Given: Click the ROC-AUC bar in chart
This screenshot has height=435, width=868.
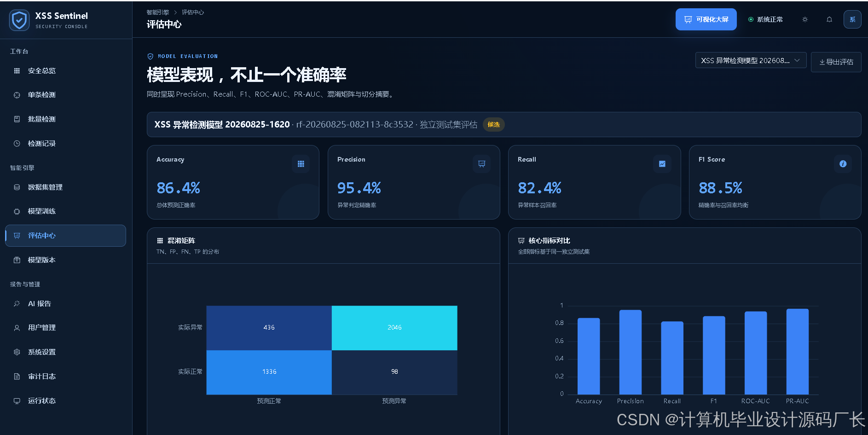Looking at the screenshot, I should 756,353.
